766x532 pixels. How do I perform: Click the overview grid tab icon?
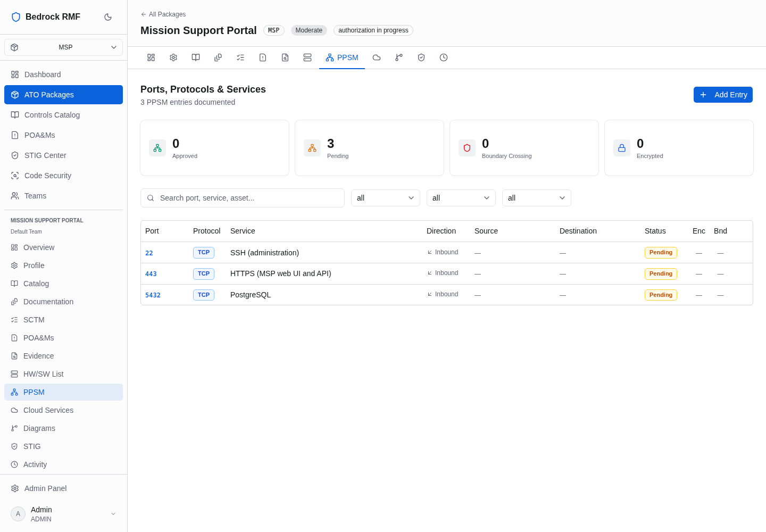pyautogui.click(x=151, y=57)
